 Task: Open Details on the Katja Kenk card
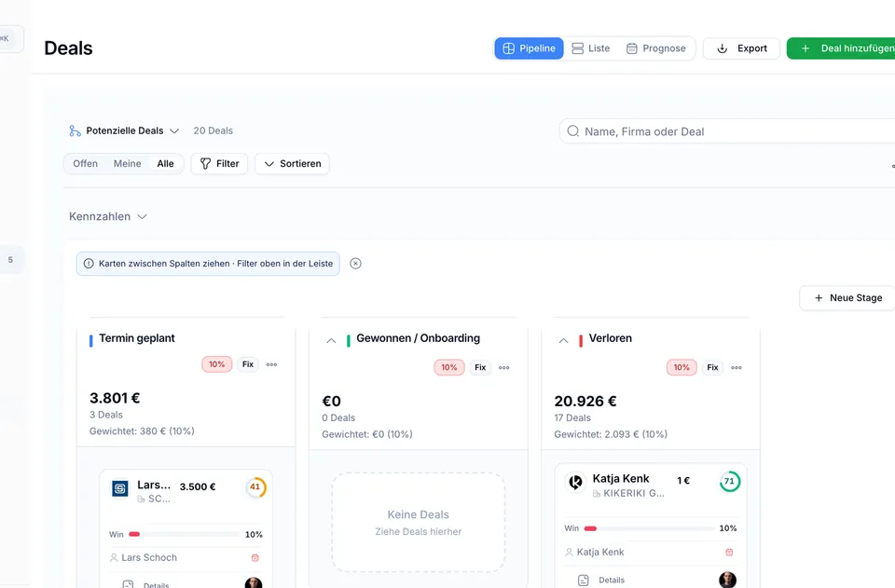click(x=601, y=580)
